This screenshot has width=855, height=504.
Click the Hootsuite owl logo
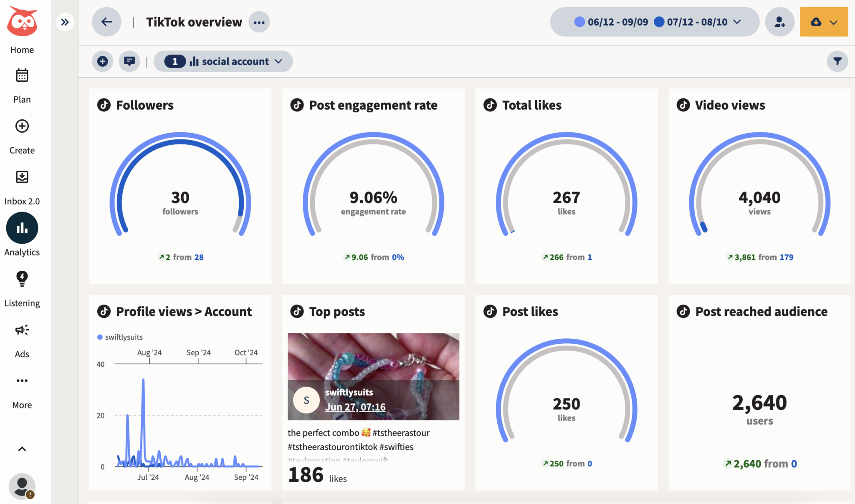(23, 21)
